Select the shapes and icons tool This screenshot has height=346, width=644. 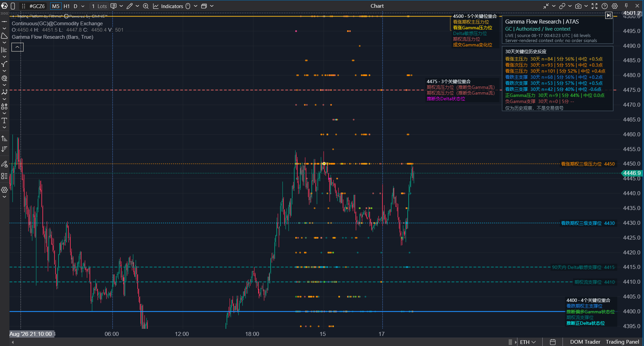[4, 106]
